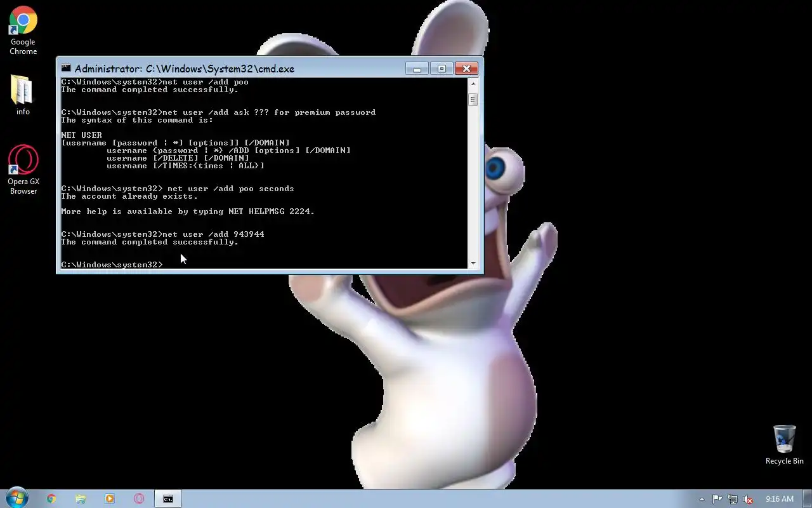Launch Opera GX from the taskbar
The height and width of the screenshot is (508, 812).
139,499
